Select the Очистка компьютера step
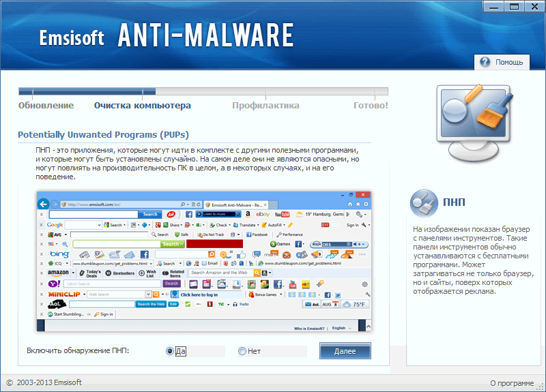 click(143, 106)
